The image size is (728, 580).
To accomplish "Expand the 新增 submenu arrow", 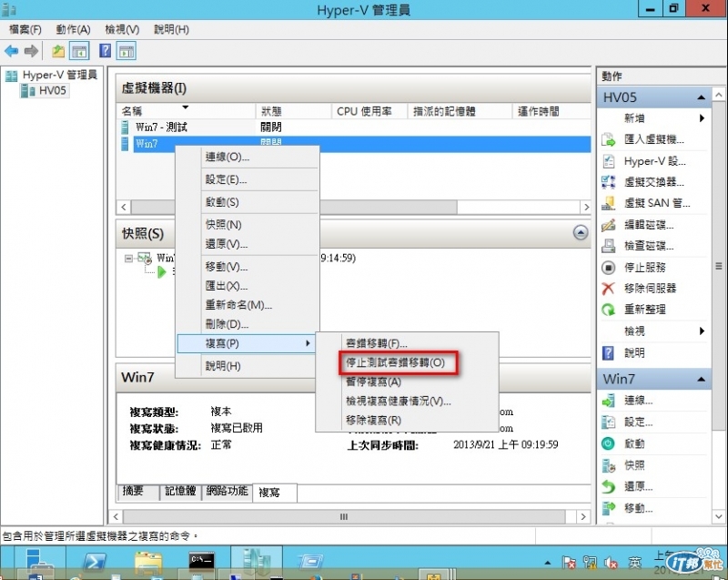I will 702,118.
